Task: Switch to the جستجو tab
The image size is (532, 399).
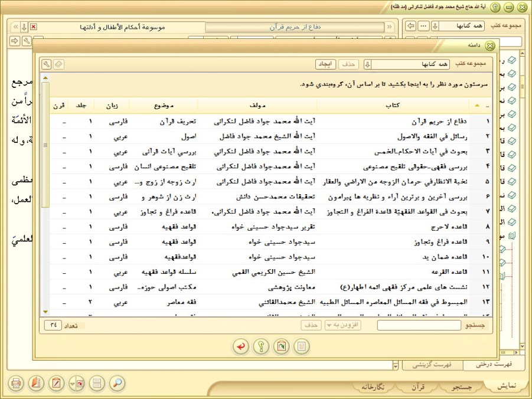Action: tap(462, 387)
